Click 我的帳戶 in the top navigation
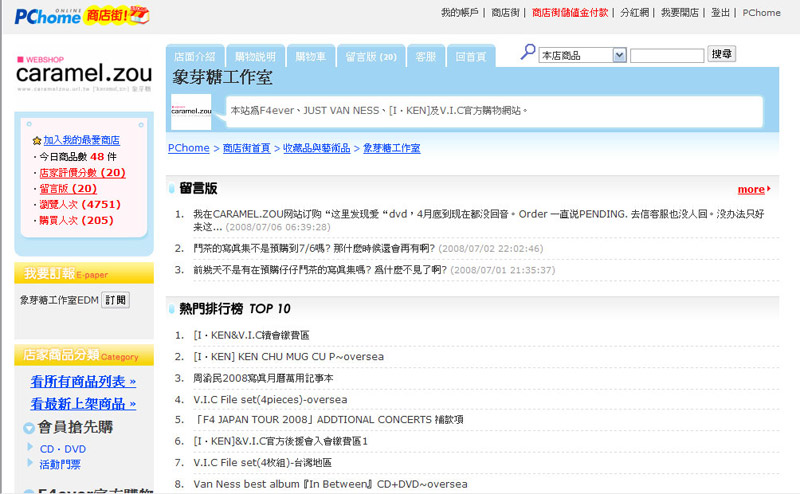The image size is (800, 494). (x=460, y=13)
